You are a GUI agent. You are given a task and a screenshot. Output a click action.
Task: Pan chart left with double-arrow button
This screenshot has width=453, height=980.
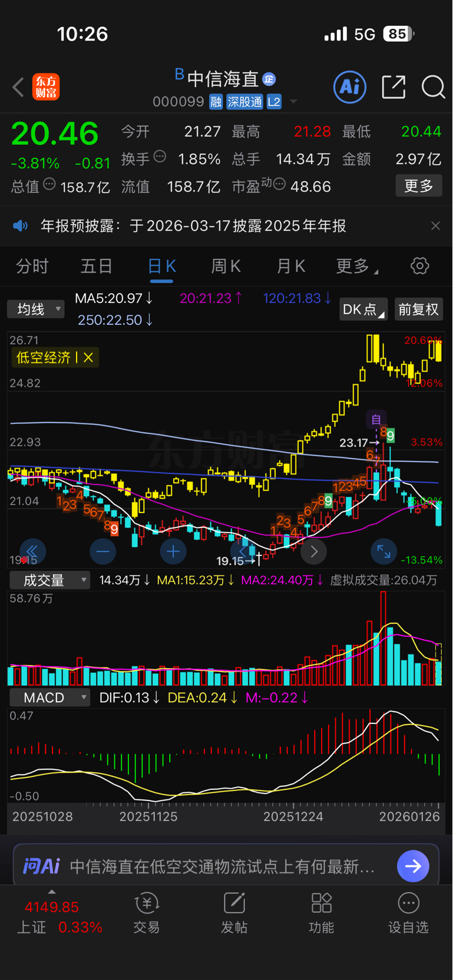coord(32,552)
